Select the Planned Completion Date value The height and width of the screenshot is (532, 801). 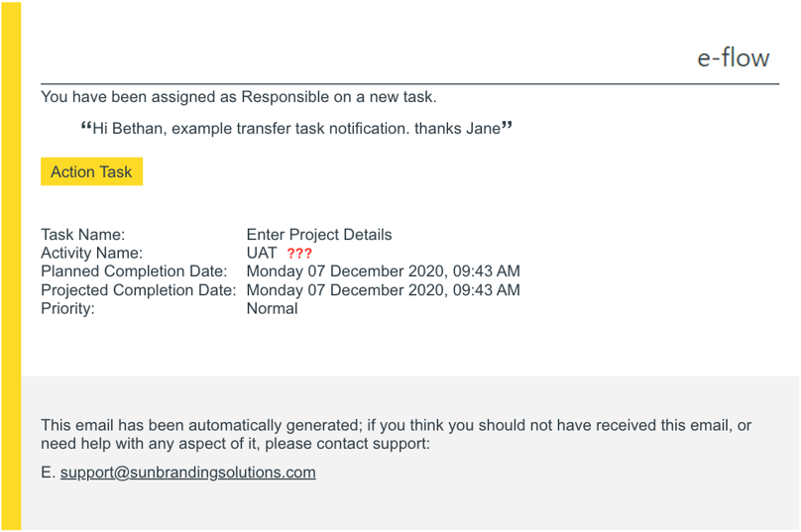coord(383,271)
